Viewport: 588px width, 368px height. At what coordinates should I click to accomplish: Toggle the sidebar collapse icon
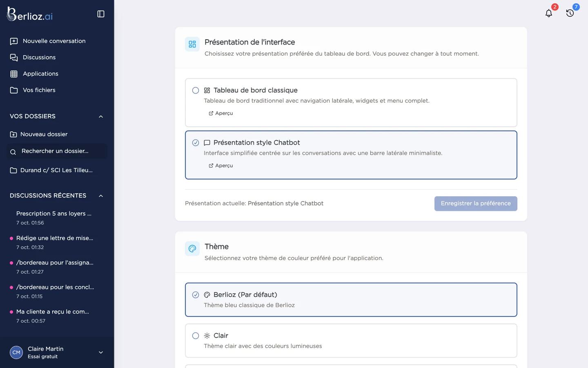(101, 14)
